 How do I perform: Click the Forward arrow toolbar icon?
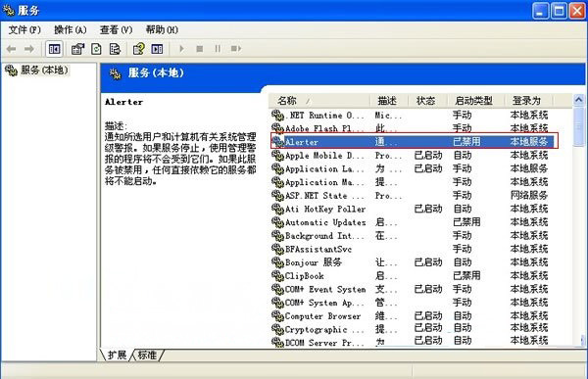click(x=29, y=49)
